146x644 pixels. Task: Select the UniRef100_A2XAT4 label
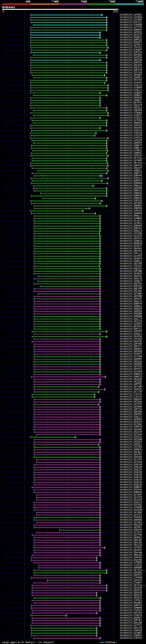(x=131, y=580)
